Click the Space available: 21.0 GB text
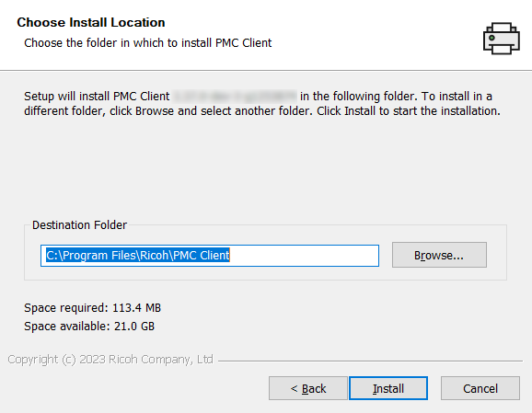This screenshot has height=413, width=532. pyautogui.click(x=89, y=326)
